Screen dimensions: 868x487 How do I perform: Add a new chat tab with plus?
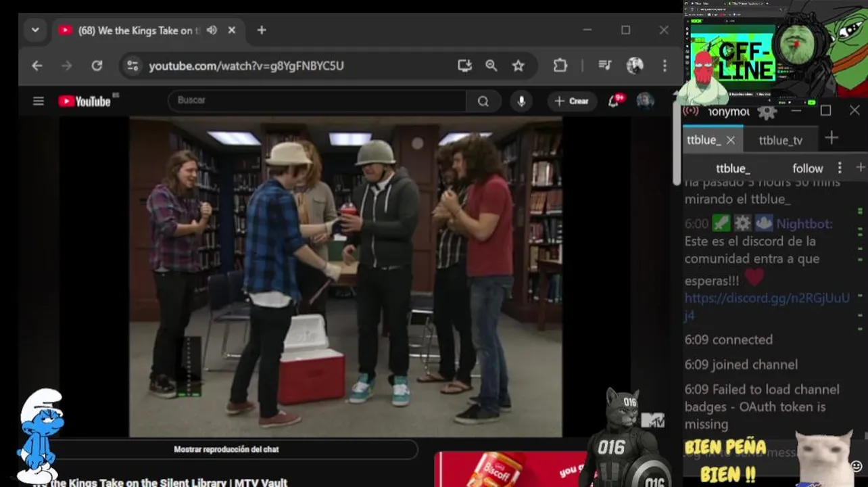pyautogui.click(x=831, y=138)
